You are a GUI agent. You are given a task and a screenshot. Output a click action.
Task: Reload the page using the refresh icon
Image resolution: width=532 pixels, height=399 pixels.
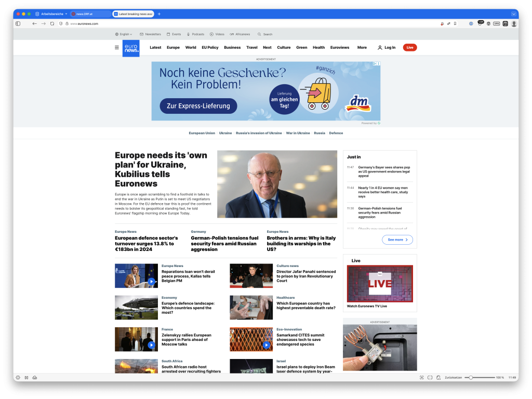tap(51, 23)
